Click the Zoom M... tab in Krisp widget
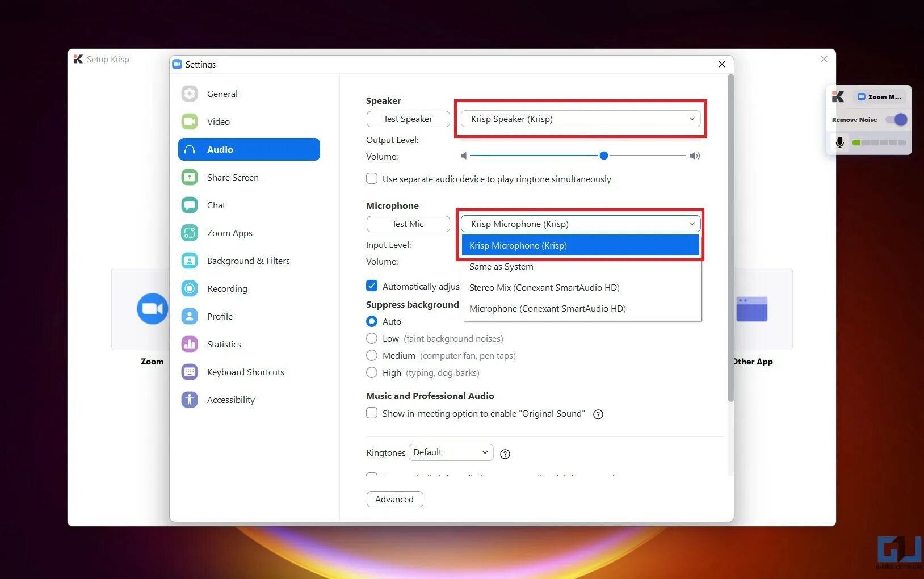 879,97
